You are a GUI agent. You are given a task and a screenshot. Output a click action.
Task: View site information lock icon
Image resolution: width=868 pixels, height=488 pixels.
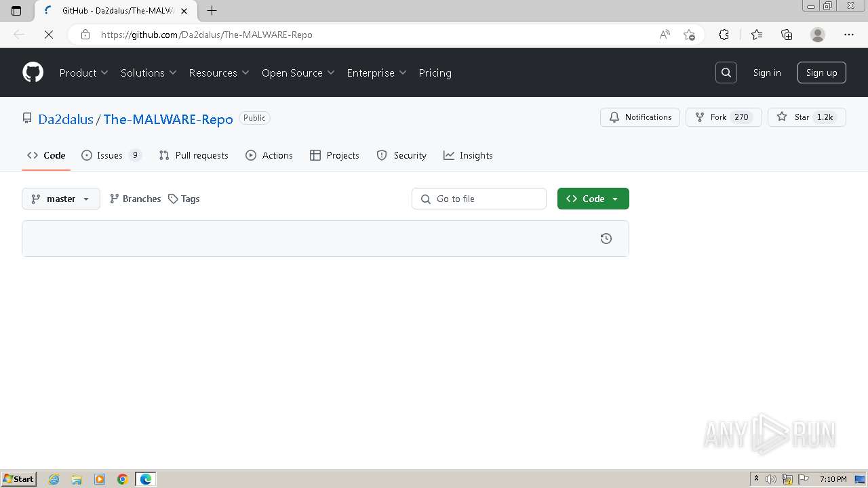click(85, 35)
